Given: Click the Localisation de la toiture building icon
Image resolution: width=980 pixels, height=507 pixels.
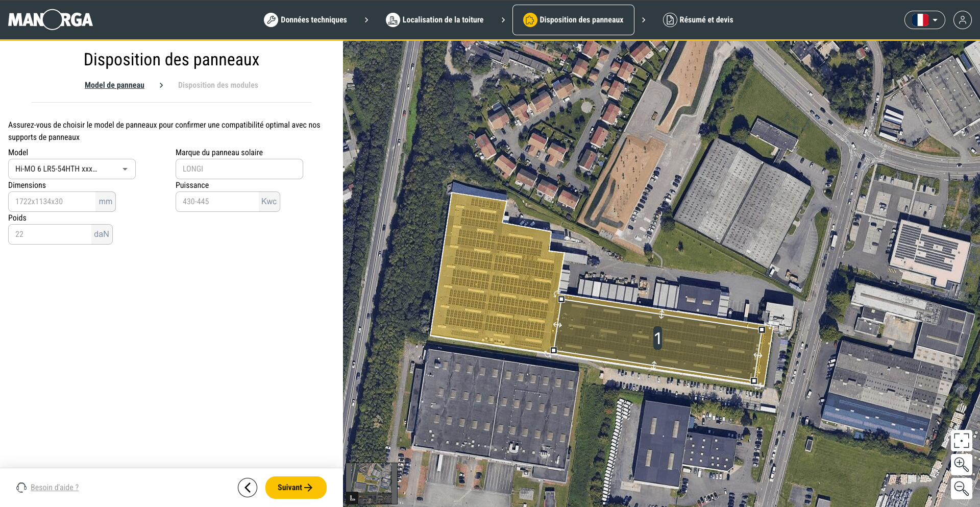Looking at the screenshot, I should (x=393, y=20).
